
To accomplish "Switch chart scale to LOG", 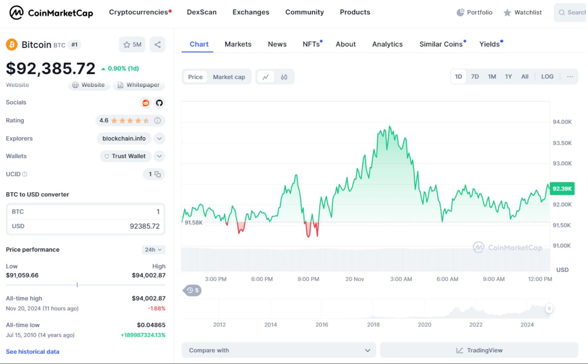I will [548, 76].
